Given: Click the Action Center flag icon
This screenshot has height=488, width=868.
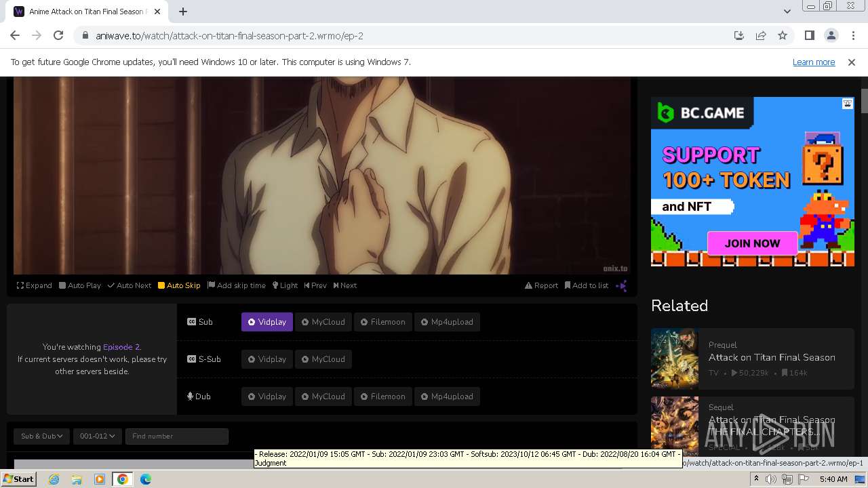Looking at the screenshot, I should coord(804,479).
